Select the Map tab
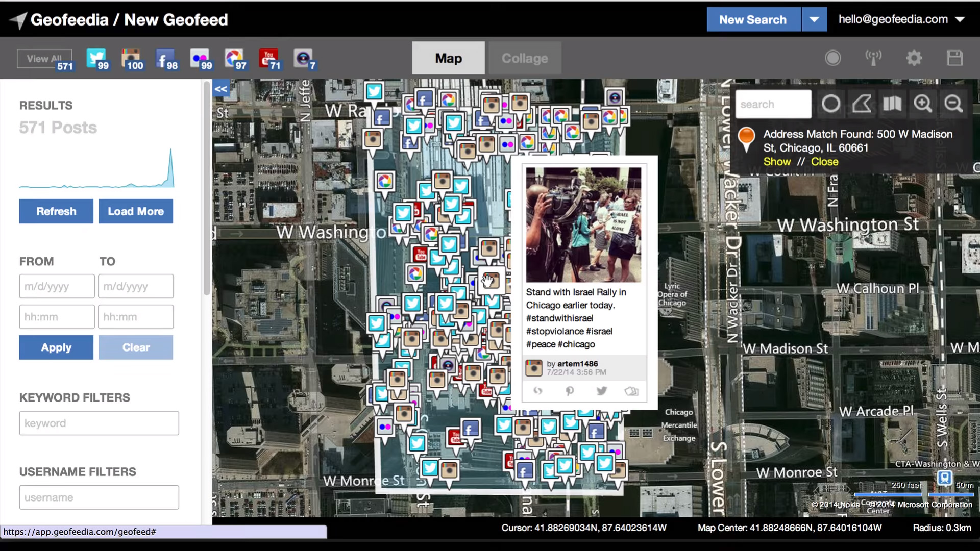The image size is (980, 551). 449,58
